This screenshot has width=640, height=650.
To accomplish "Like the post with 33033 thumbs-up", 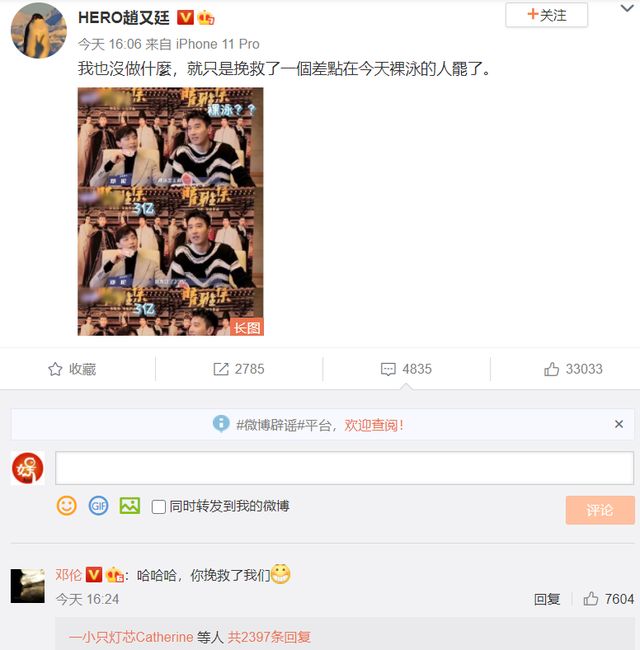I will tap(551, 369).
